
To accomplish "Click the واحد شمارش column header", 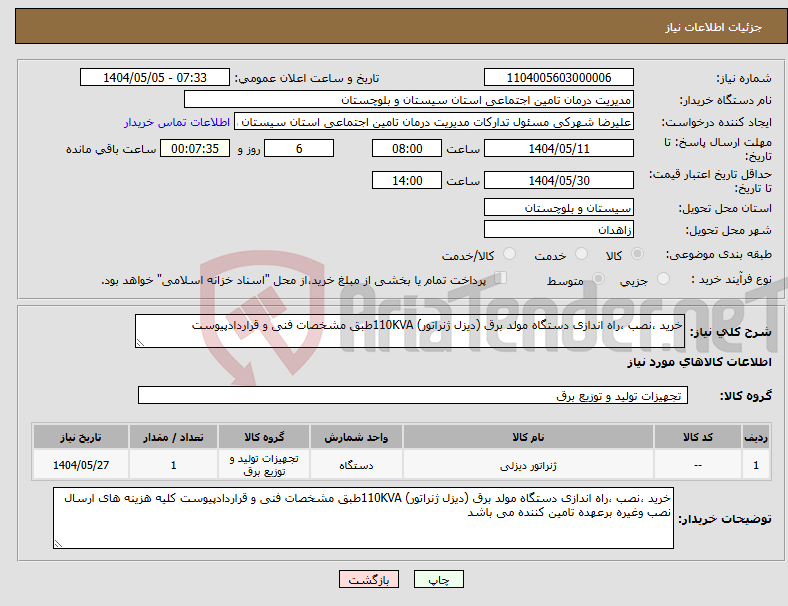I will point(356,437).
